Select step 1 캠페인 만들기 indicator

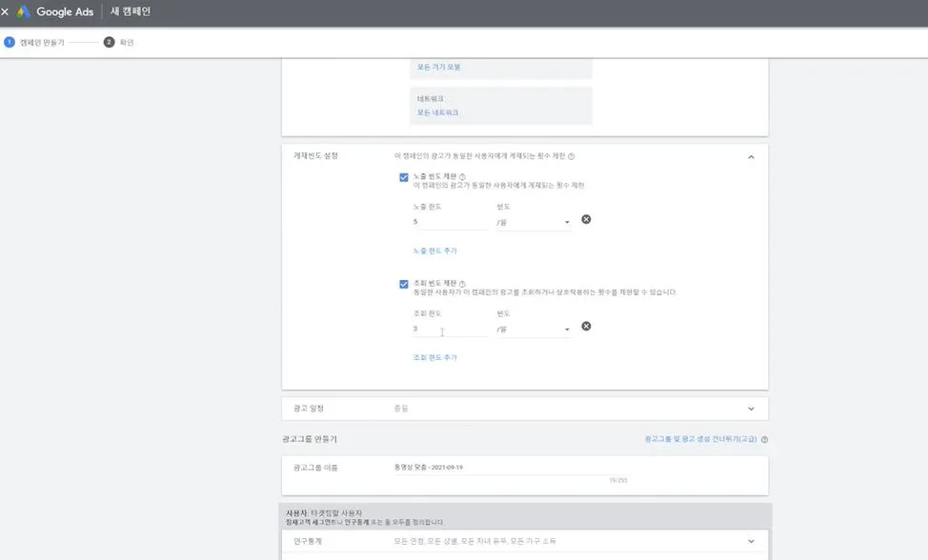9,42
